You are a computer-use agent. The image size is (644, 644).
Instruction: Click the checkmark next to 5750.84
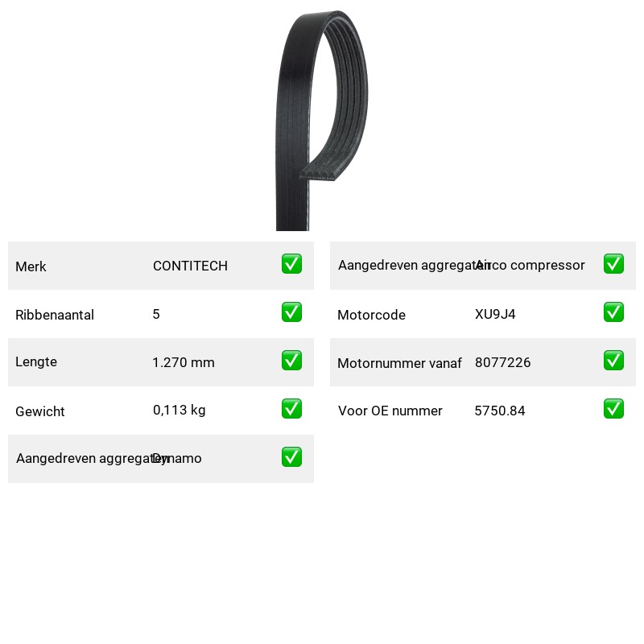(x=613, y=409)
